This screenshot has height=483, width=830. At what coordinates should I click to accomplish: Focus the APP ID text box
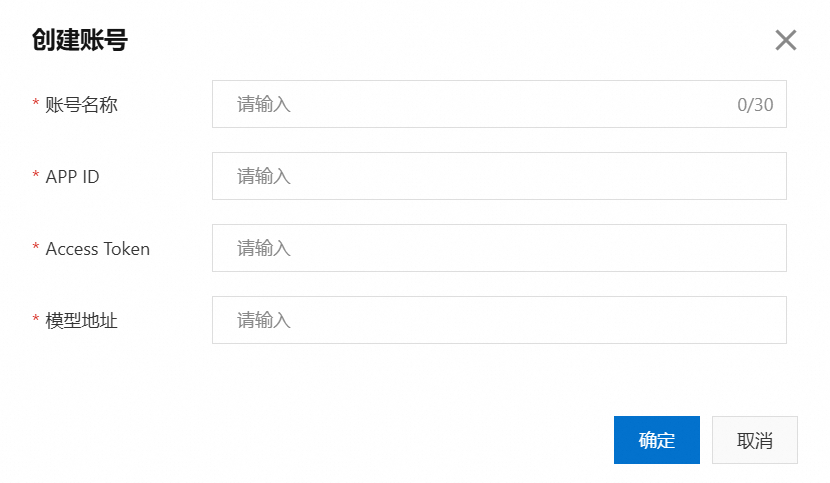[x=498, y=176]
